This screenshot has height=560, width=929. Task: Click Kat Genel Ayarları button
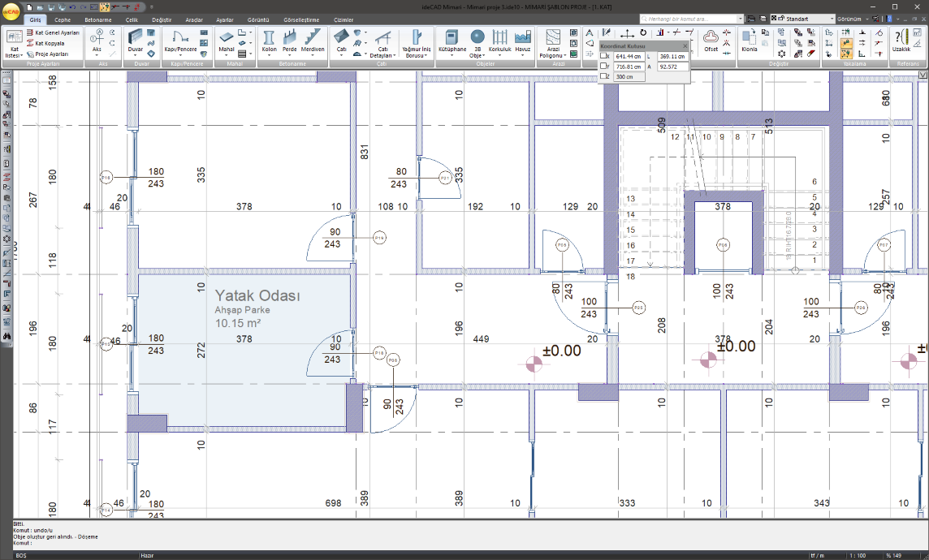pos(54,32)
